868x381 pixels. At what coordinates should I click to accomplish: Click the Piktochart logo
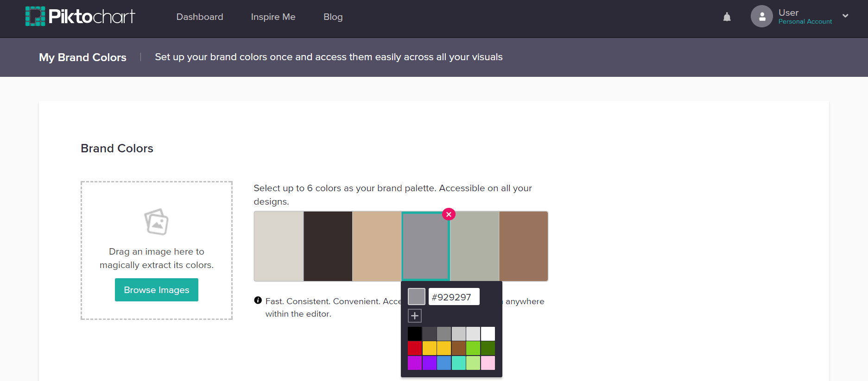pos(80,17)
